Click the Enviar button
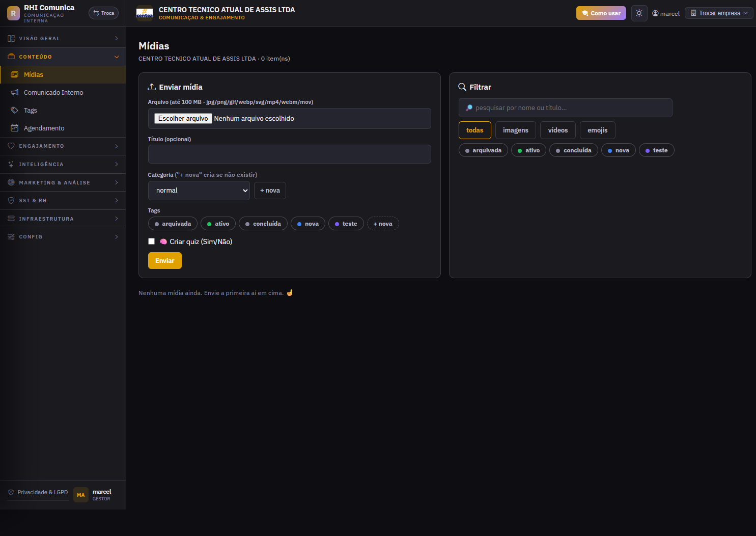The image size is (756, 536). pos(165,260)
